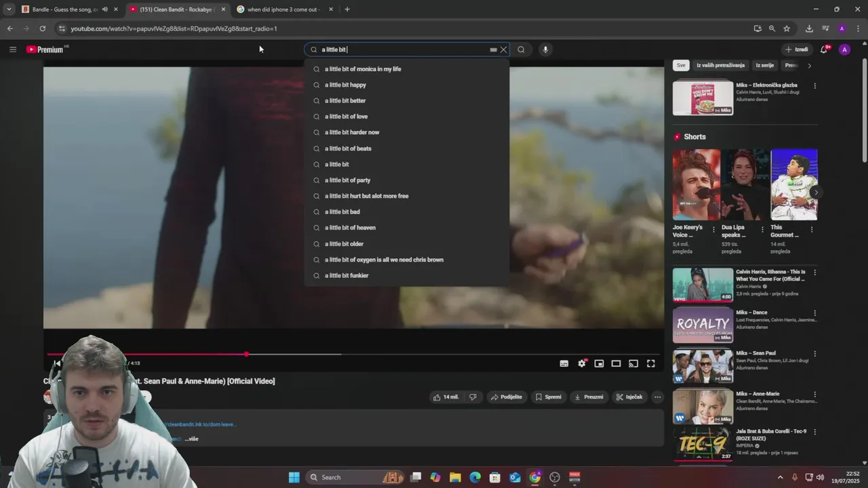
Task: Switch to 'when did iphone 3 come out' tab
Action: click(x=283, y=9)
